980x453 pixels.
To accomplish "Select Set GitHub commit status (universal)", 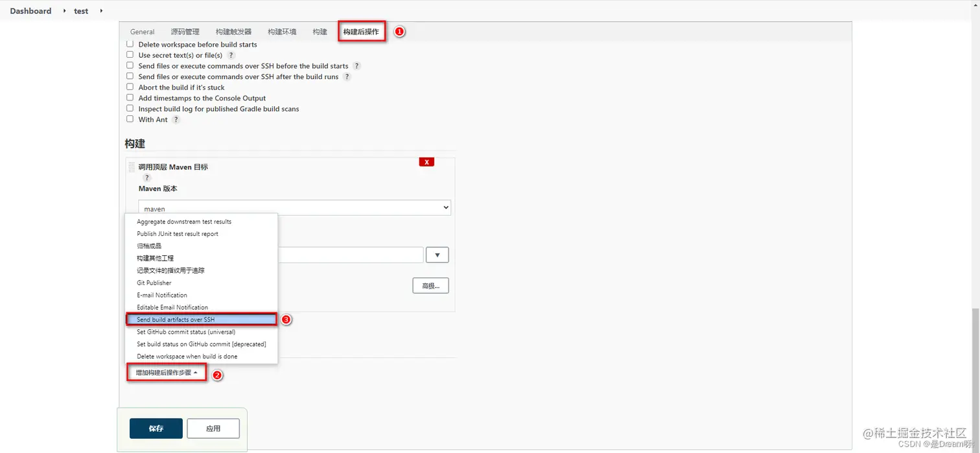I will pos(202,332).
